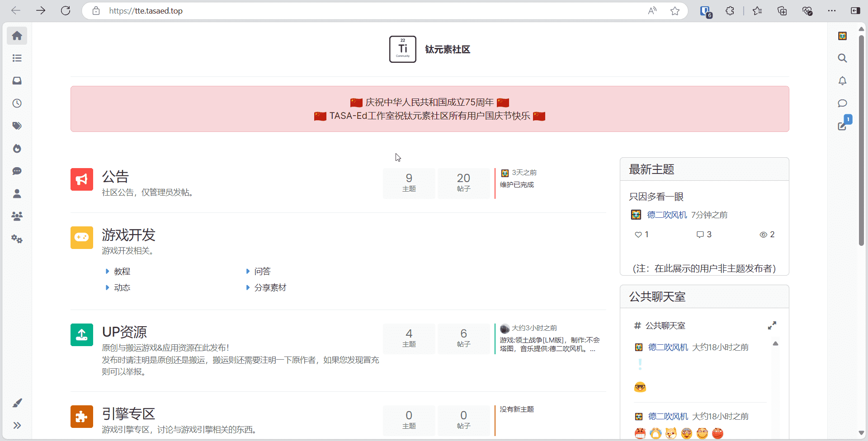868x441 pixels.
Task: Click the search magnifier icon on right
Action: click(x=842, y=58)
